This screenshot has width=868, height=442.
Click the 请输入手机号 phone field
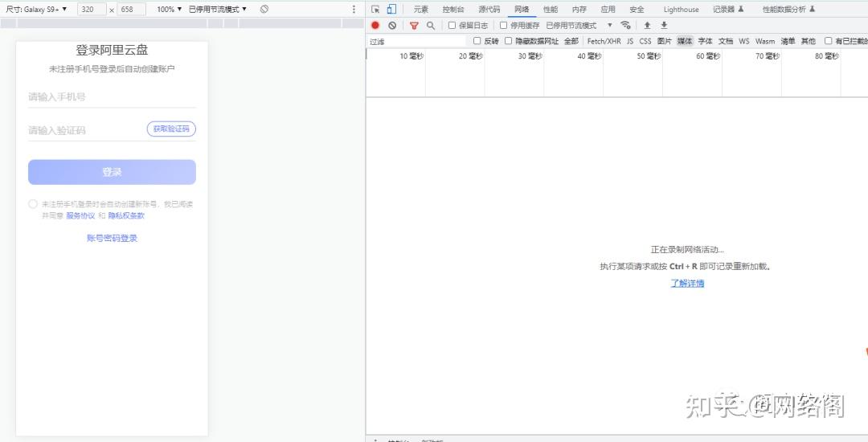(112, 96)
